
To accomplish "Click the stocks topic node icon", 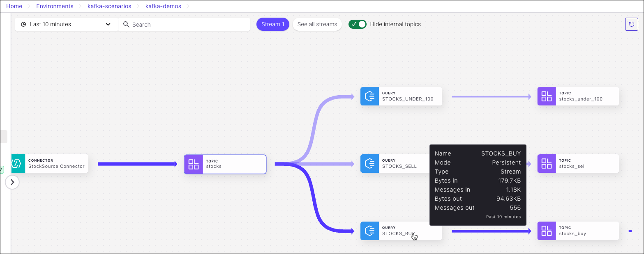I will pyautogui.click(x=193, y=164).
